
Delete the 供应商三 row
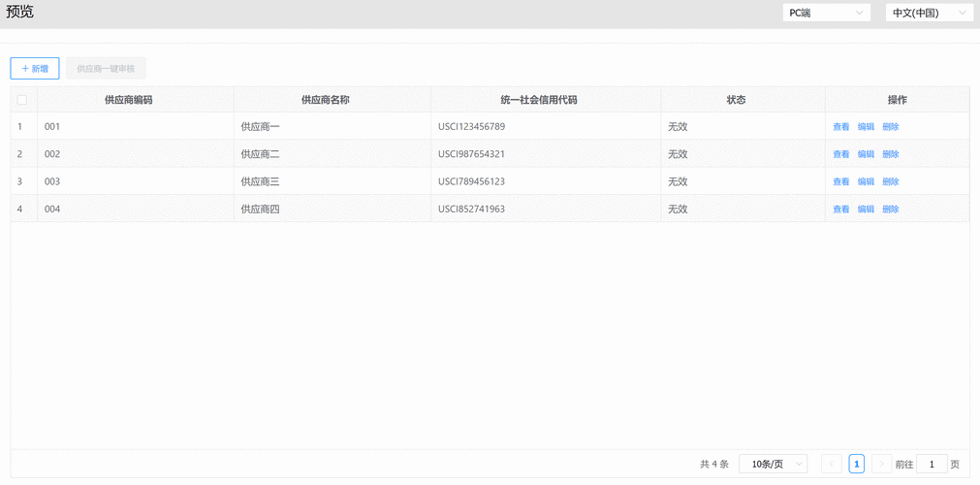891,181
